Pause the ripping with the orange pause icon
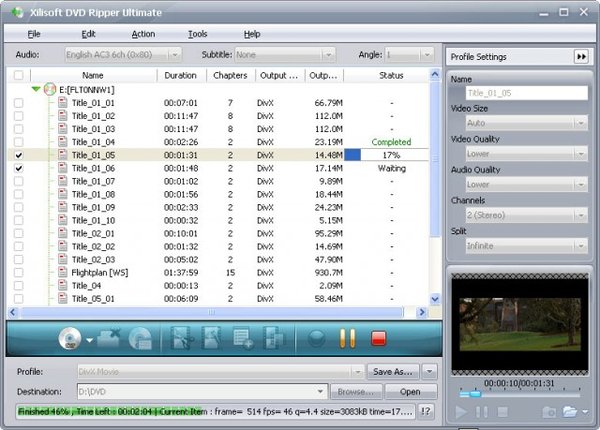Screen dimensions: 600x430 (347, 338)
